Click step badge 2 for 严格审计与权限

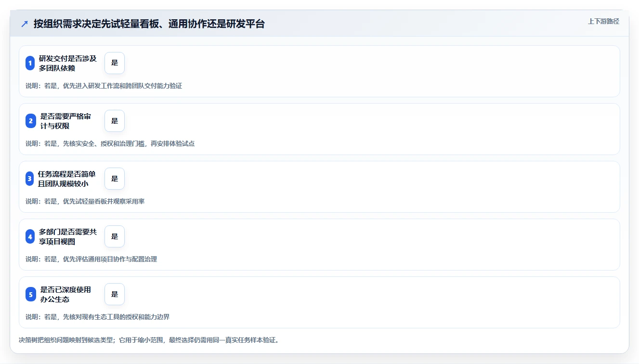point(30,121)
